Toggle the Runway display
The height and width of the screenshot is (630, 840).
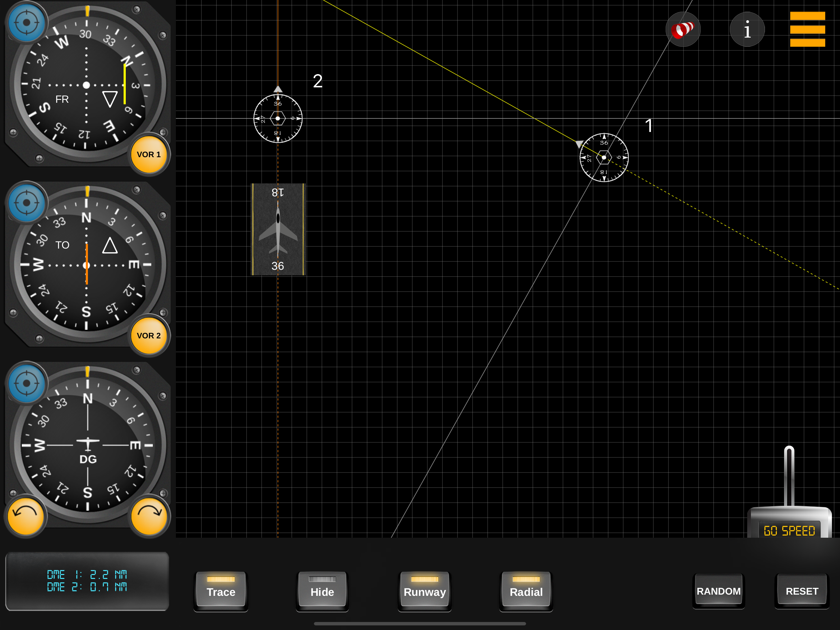point(425,590)
